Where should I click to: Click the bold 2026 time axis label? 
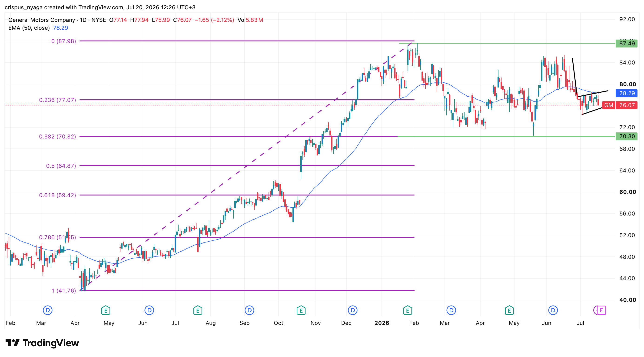coord(382,323)
